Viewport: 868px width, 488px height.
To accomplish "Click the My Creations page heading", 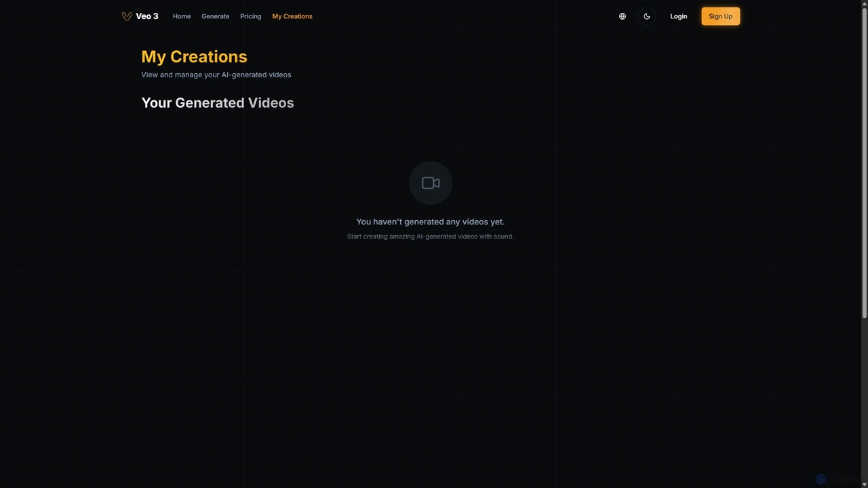I will click(x=194, y=56).
